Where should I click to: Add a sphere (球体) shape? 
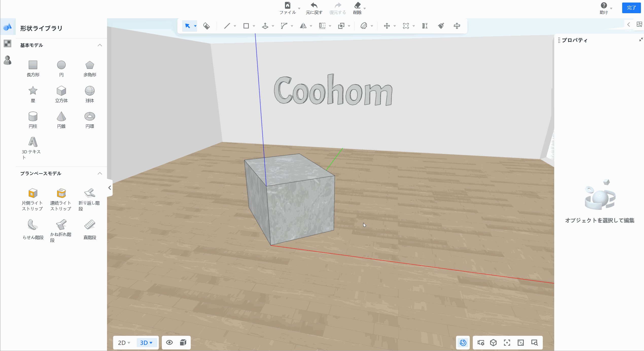(90, 94)
